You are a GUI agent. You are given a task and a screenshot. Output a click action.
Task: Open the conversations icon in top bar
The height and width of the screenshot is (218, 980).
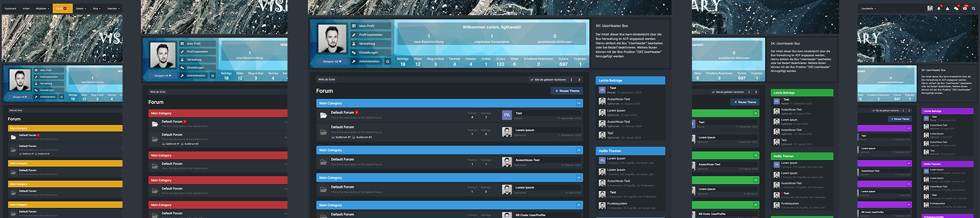tap(956, 8)
